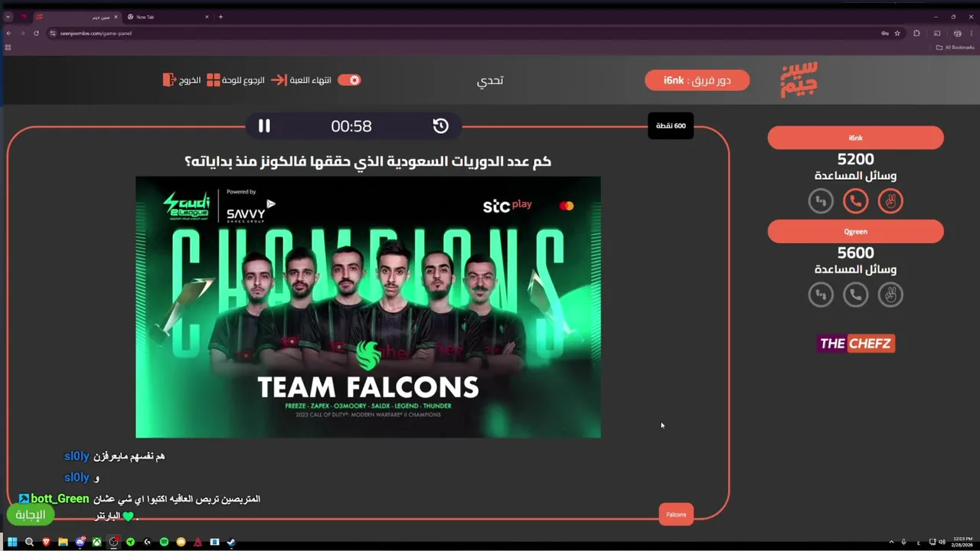The width and height of the screenshot is (980, 551).
Task: Click i6nk score 5200
Action: 855,160
